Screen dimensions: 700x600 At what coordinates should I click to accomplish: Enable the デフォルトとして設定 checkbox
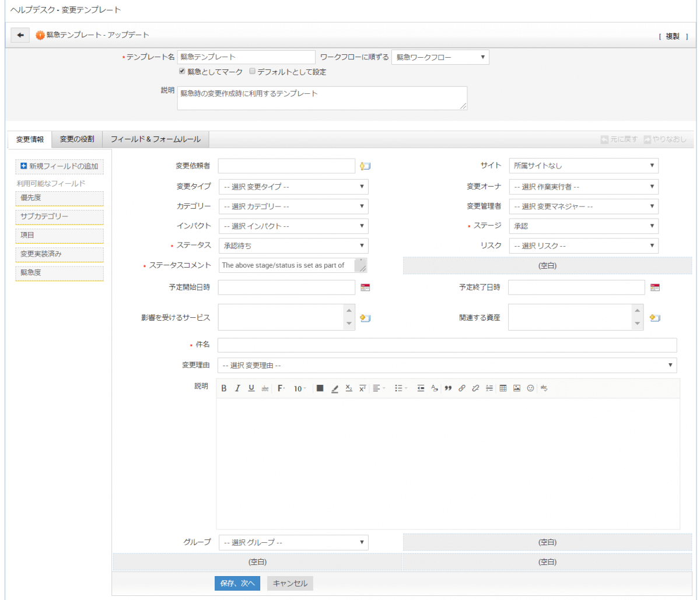point(252,72)
